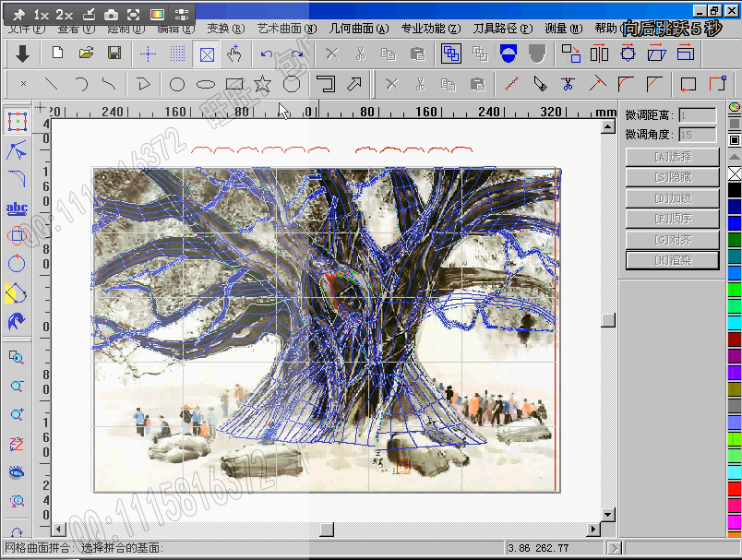Click the zoom window magnifier icon
Image resolution: width=742 pixels, height=560 pixels.
[x=17, y=358]
